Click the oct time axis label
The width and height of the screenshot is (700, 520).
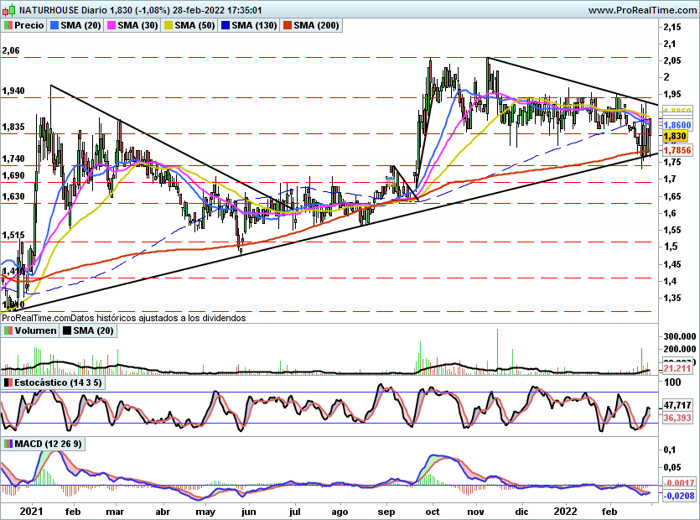pyautogui.click(x=432, y=512)
